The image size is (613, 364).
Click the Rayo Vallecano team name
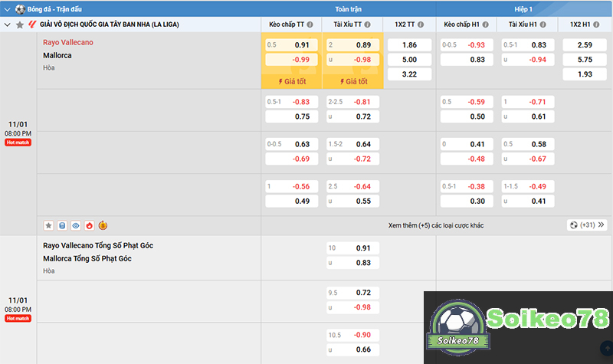pos(68,43)
